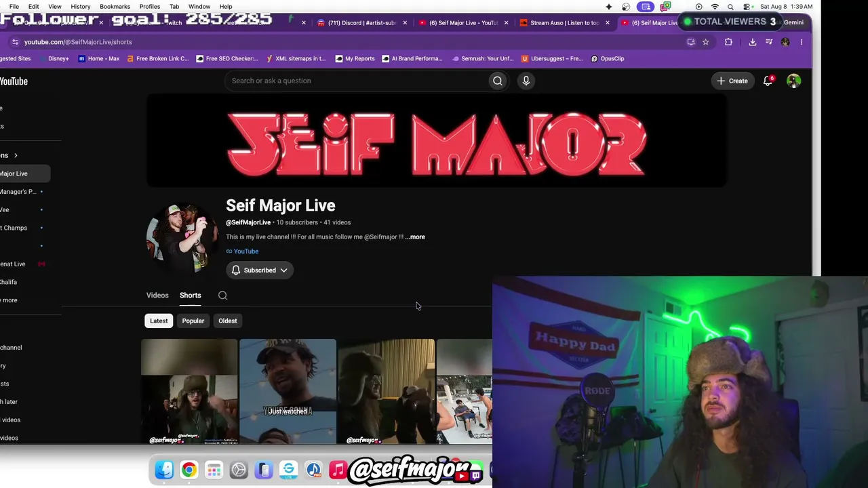
Task: Click the Create button
Action: [x=732, y=81]
